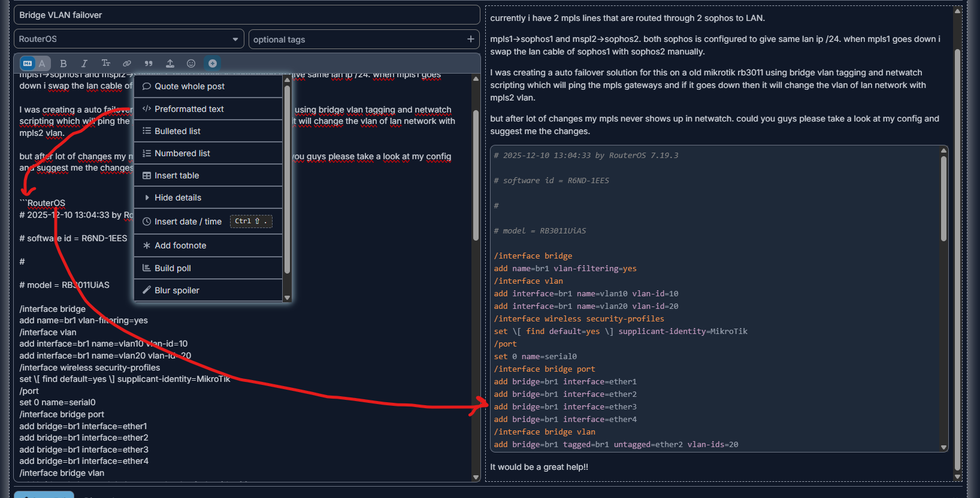
Task: Switch to Markdown editing mode
Action: pos(28,63)
